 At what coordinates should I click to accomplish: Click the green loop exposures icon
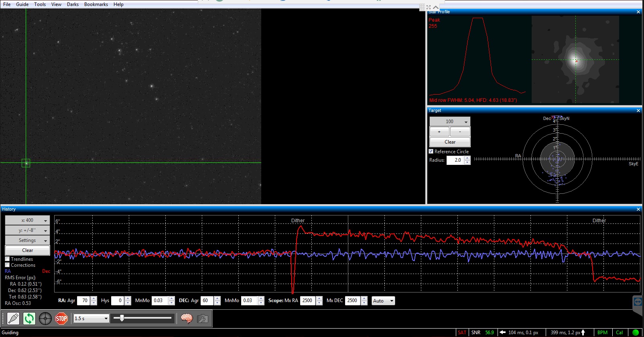pos(29,319)
